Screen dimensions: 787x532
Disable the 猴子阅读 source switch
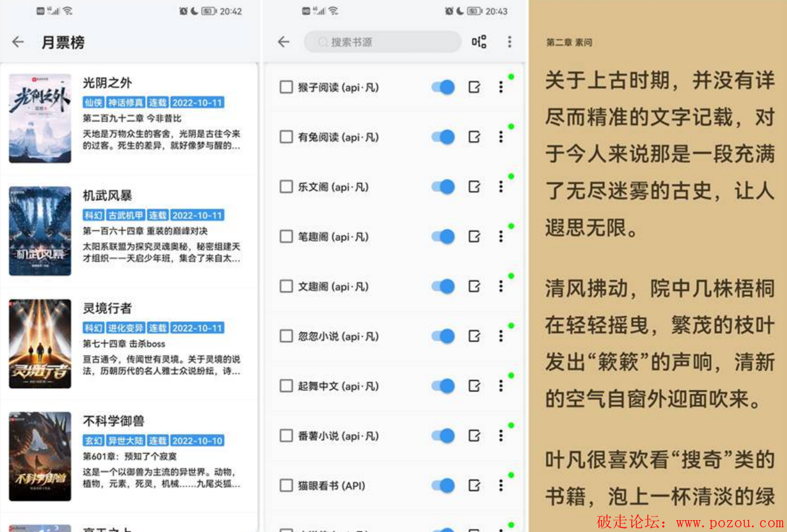443,87
